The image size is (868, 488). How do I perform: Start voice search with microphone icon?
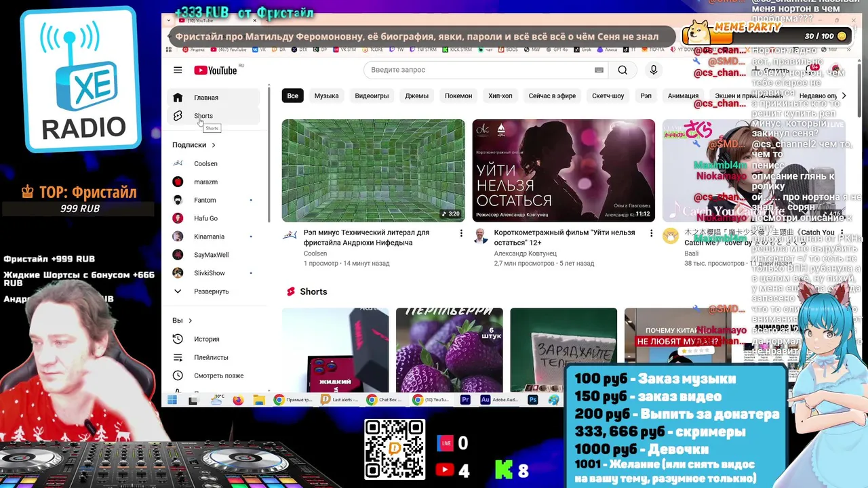[x=654, y=70]
